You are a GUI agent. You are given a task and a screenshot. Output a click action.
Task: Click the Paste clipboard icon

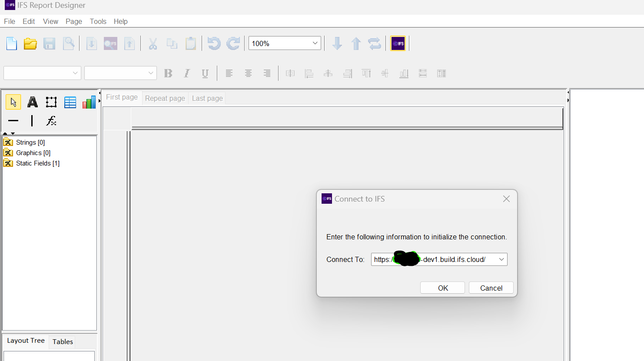click(191, 43)
